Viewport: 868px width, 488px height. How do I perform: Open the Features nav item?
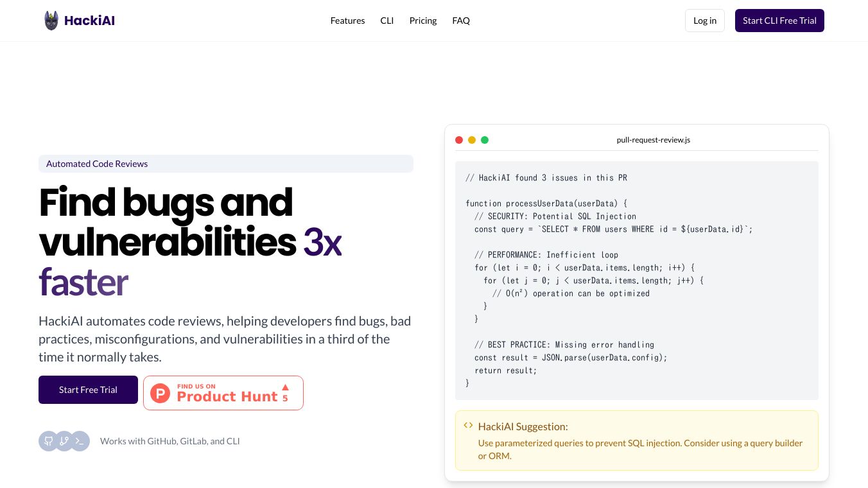(348, 21)
